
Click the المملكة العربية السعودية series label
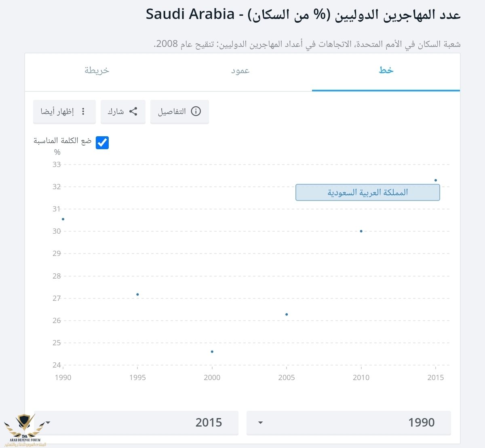pos(367,192)
